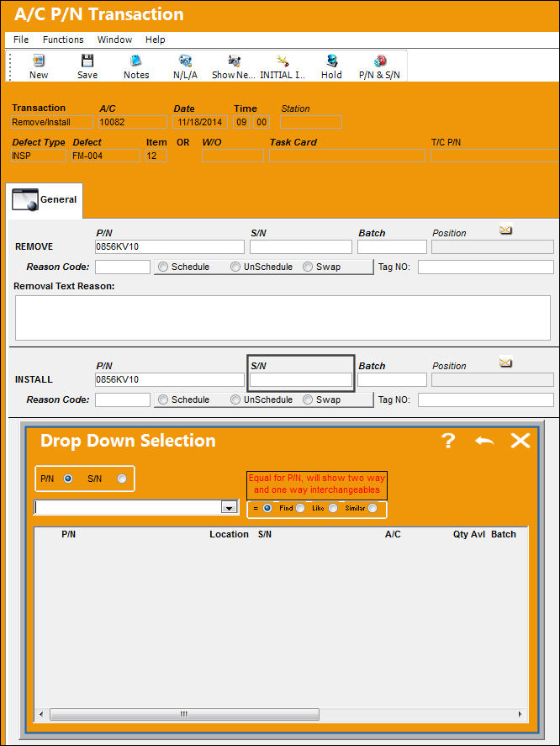
Task: Click the General tab icon
Action: click(24, 199)
